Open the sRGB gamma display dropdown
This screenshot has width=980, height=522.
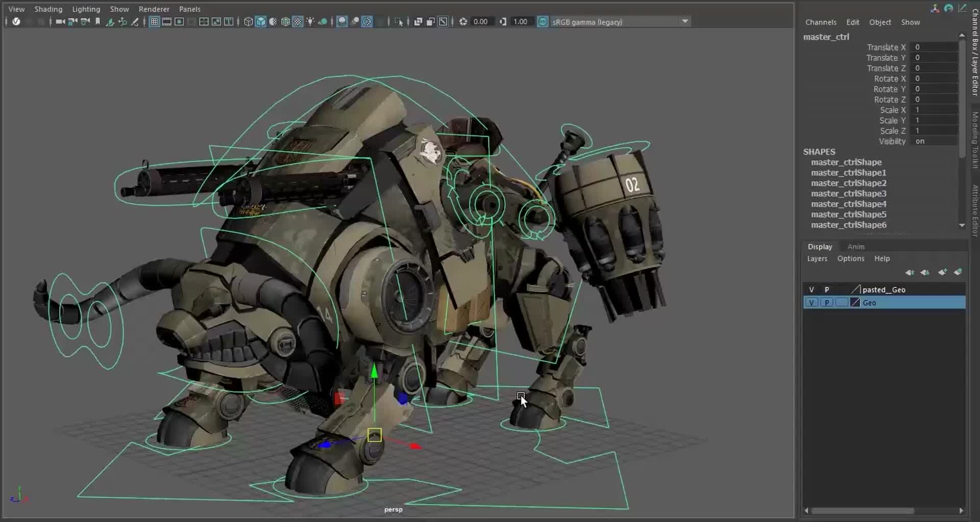pos(685,21)
